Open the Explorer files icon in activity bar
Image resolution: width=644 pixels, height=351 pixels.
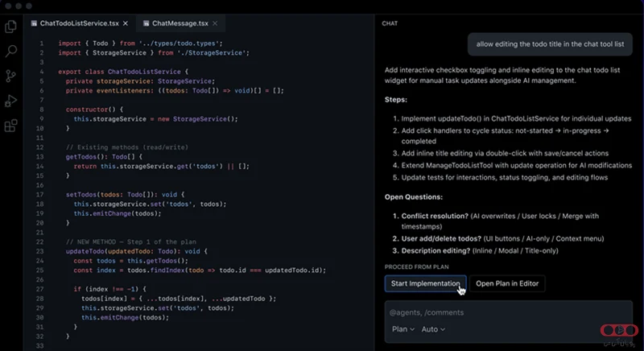point(10,27)
